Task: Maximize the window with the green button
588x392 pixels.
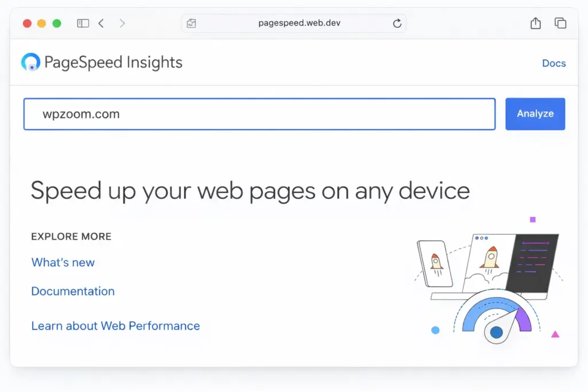Action: [56, 24]
